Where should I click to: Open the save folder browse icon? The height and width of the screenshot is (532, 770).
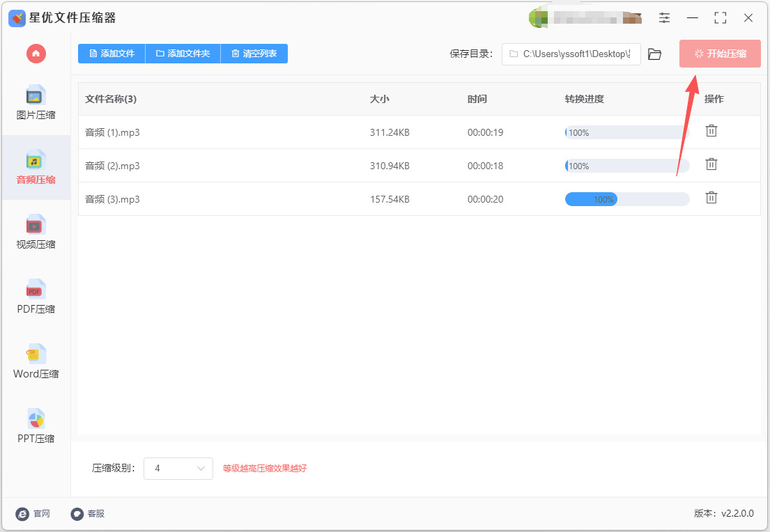tap(654, 54)
